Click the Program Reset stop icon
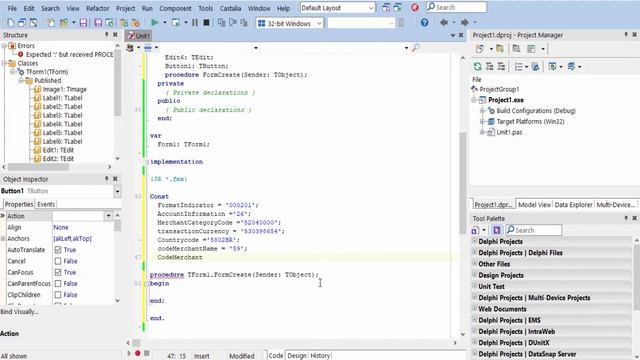 (207, 23)
